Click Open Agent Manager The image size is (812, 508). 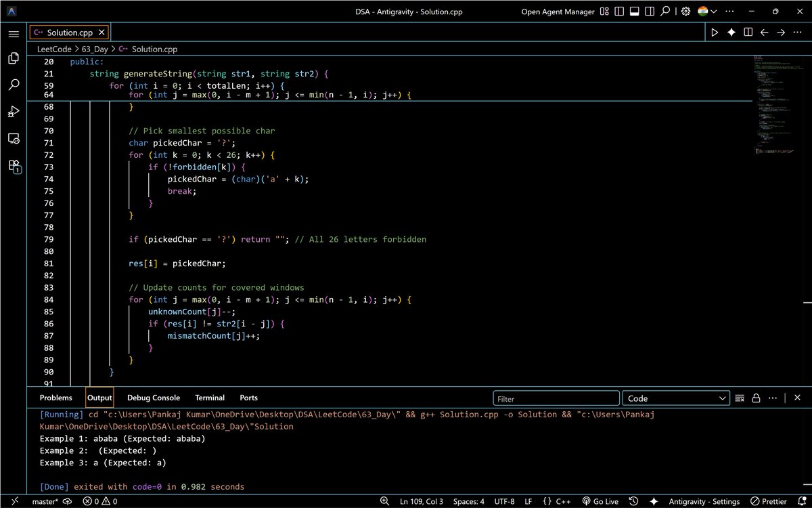click(x=558, y=12)
